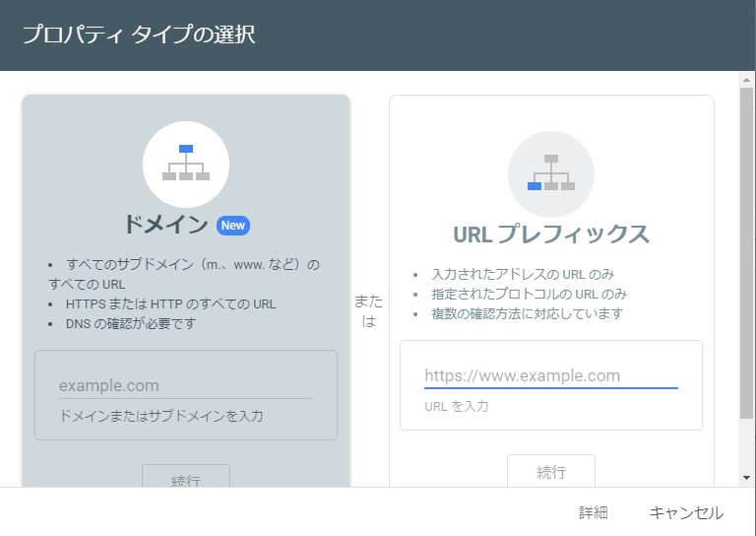The image size is (756, 536).
Task: Click the URL prefix hierarchy icon
Action: pyautogui.click(x=551, y=174)
